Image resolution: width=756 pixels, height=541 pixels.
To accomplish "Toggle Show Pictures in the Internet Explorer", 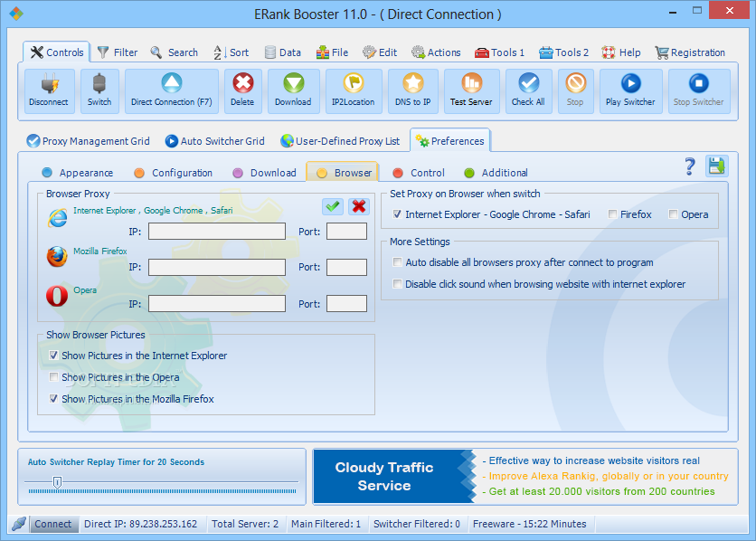I will tap(53, 356).
